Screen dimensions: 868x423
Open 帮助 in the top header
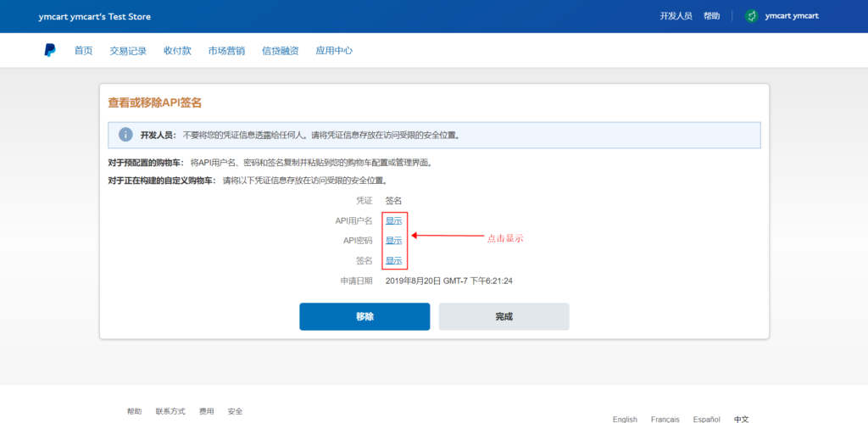(x=711, y=16)
